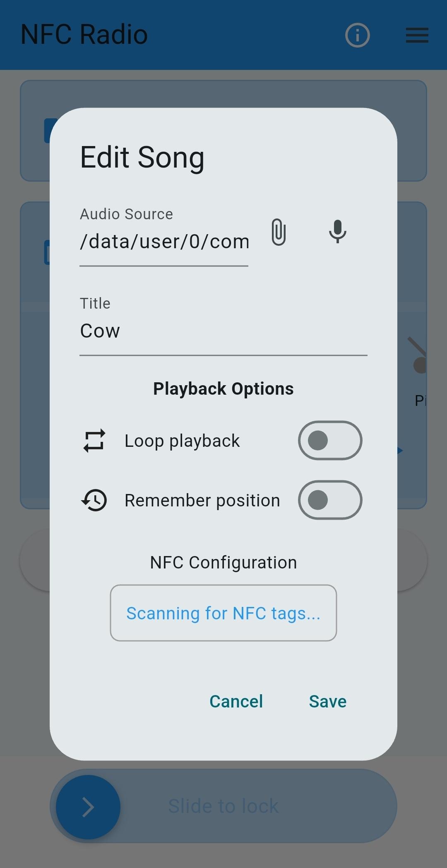Viewport: 447px width, 868px height.
Task: Turn on Remember position switch
Action: click(330, 500)
